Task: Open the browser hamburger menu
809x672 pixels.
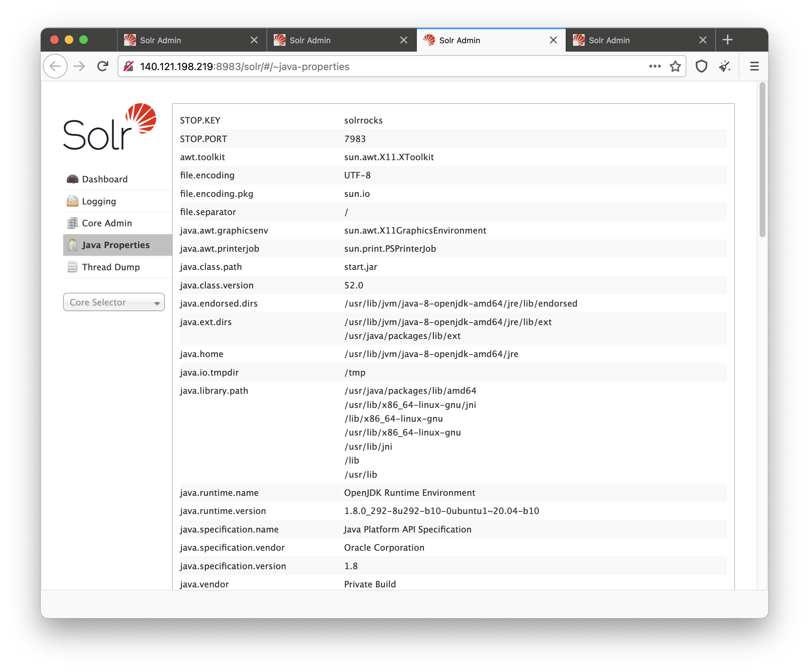Action: [754, 66]
